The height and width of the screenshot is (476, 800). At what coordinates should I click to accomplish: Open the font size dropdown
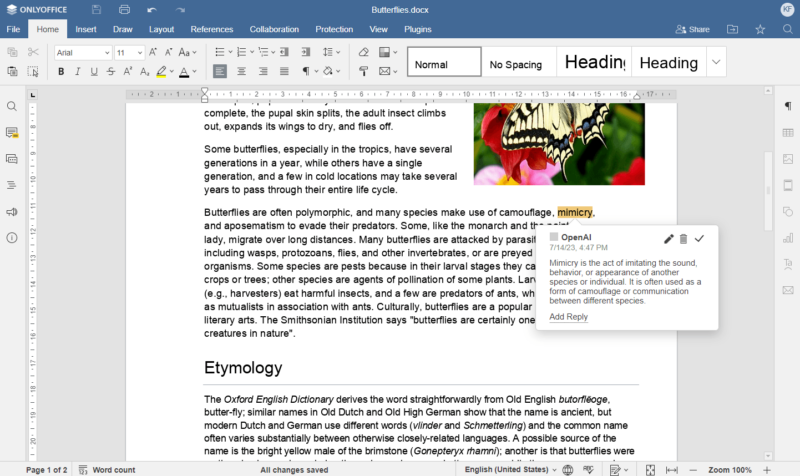(130, 52)
